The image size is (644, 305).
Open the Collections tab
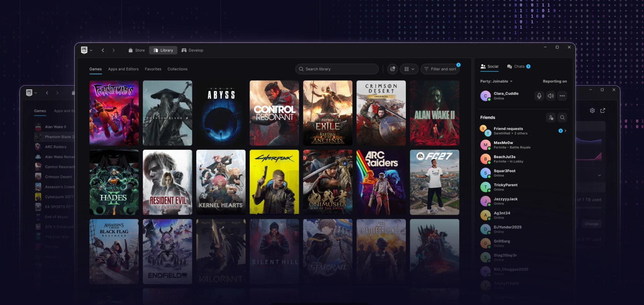pyautogui.click(x=177, y=69)
